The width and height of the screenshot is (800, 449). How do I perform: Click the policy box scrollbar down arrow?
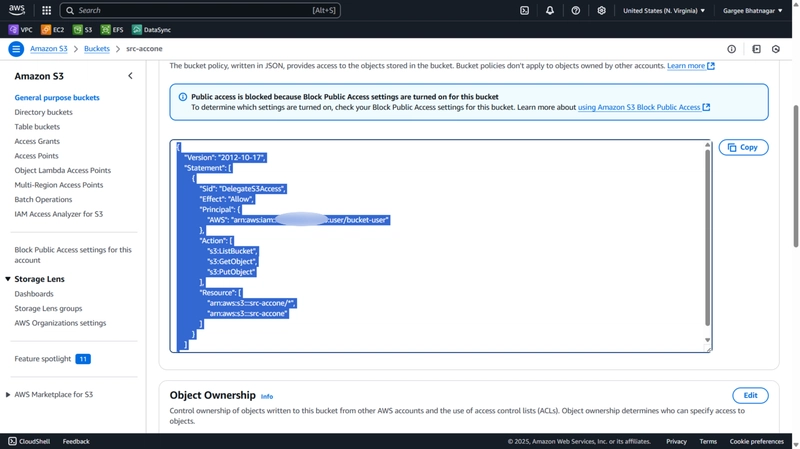point(707,340)
